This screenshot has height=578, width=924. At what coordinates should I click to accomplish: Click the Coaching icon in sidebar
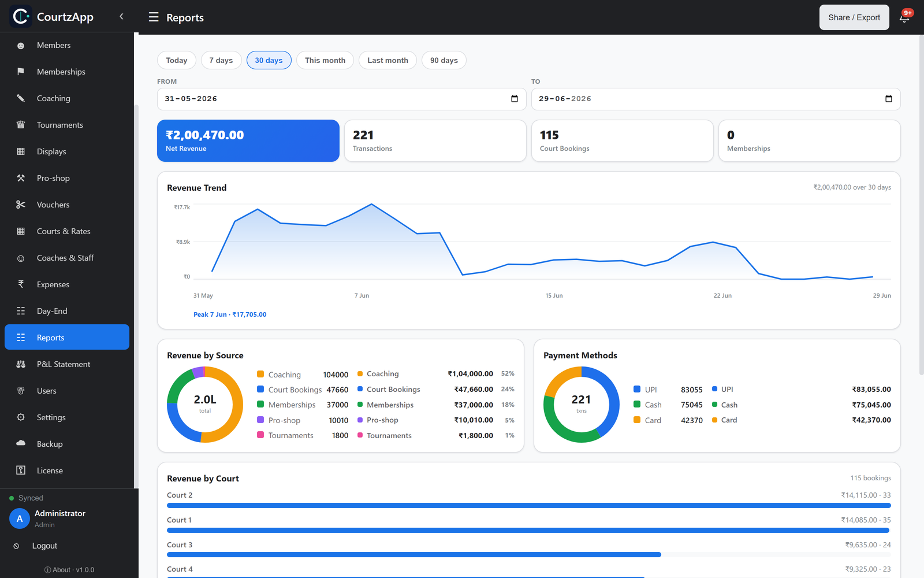[21, 98]
